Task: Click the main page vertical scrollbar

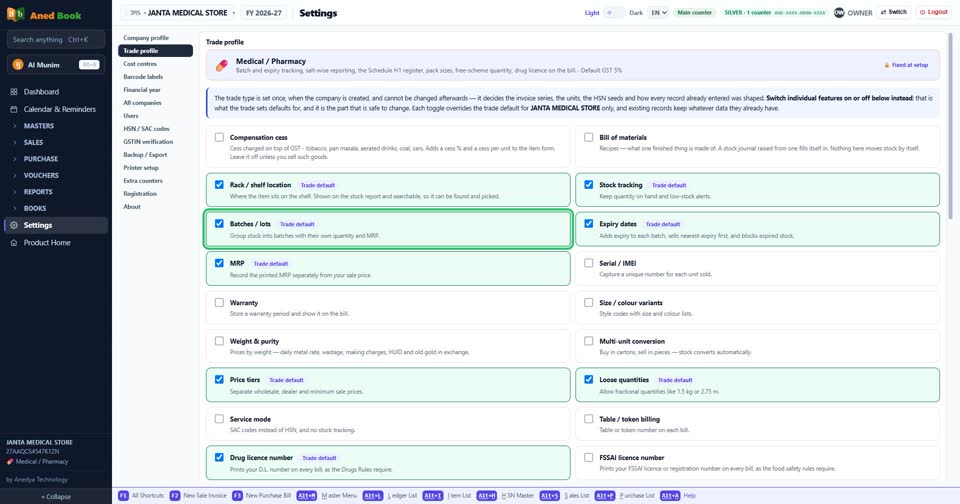Action: click(x=950, y=126)
